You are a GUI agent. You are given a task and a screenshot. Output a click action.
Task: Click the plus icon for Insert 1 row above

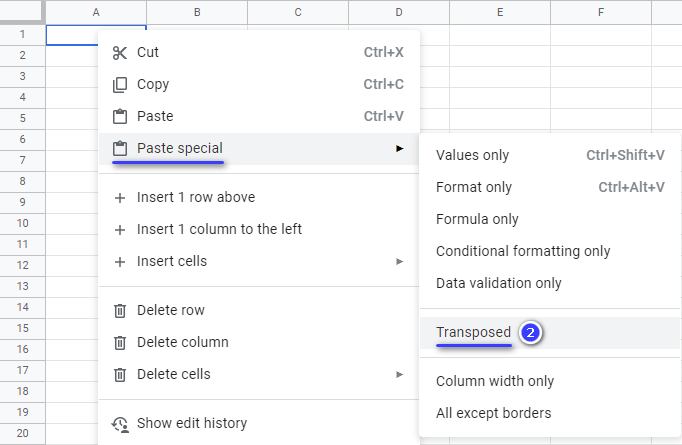[x=120, y=198]
